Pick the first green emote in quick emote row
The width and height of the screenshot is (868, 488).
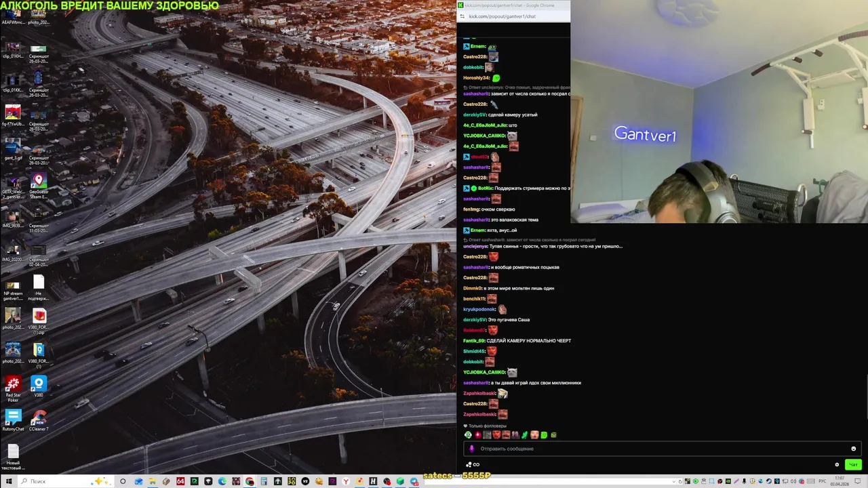(468, 434)
